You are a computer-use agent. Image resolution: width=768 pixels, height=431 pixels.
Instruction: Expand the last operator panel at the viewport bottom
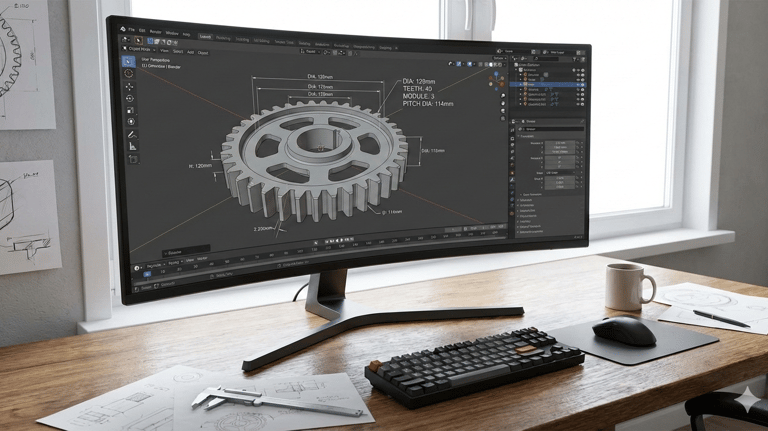[x=186, y=251]
